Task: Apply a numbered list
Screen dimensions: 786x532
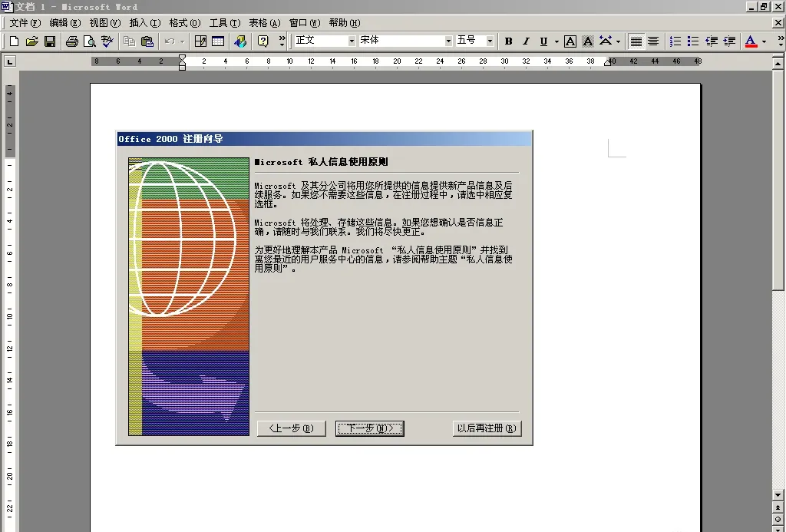Action: (x=675, y=41)
